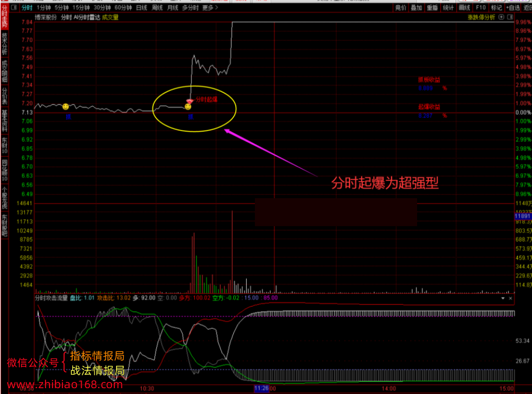This screenshot has height=394, width=532.
Task: Select 技术分析 sidebar tab
Action: pos(5,43)
